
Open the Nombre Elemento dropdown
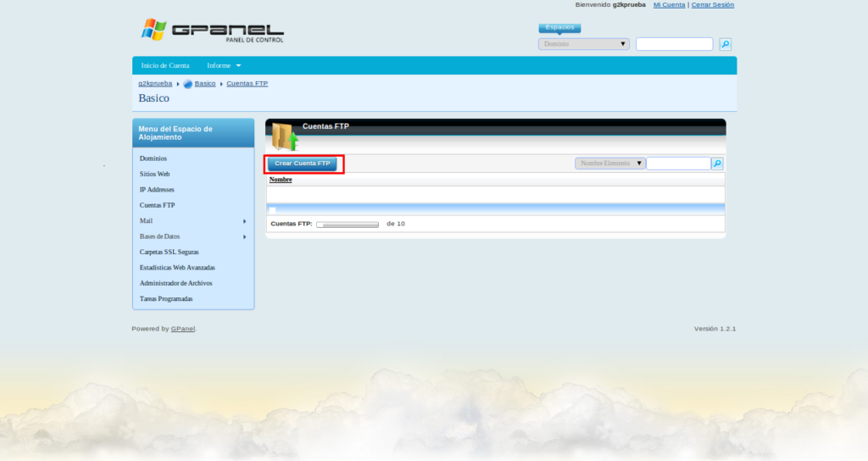[609, 164]
